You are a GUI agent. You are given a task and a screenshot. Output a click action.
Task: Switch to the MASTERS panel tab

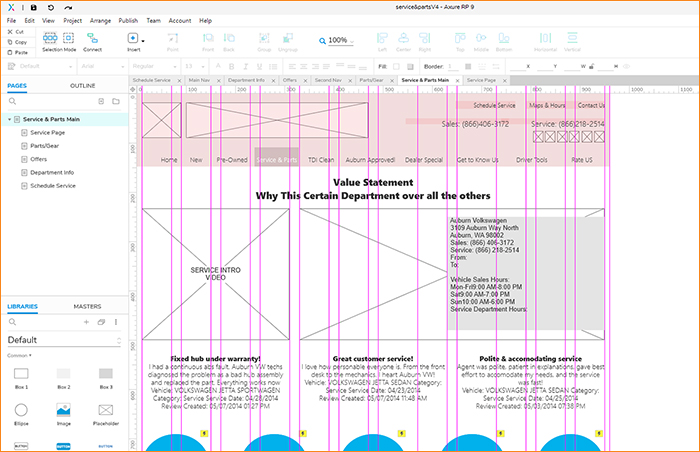pyautogui.click(x=87, y=306)
